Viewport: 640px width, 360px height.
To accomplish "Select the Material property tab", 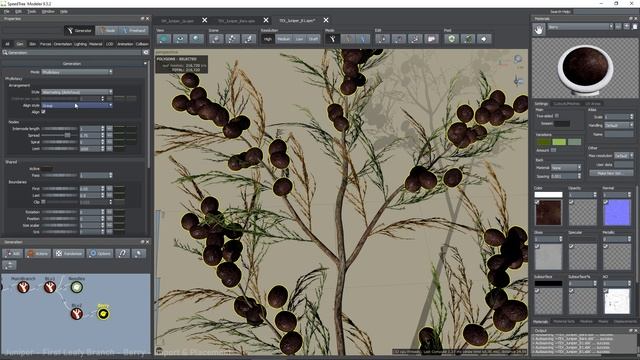I will tap(96, 44).
